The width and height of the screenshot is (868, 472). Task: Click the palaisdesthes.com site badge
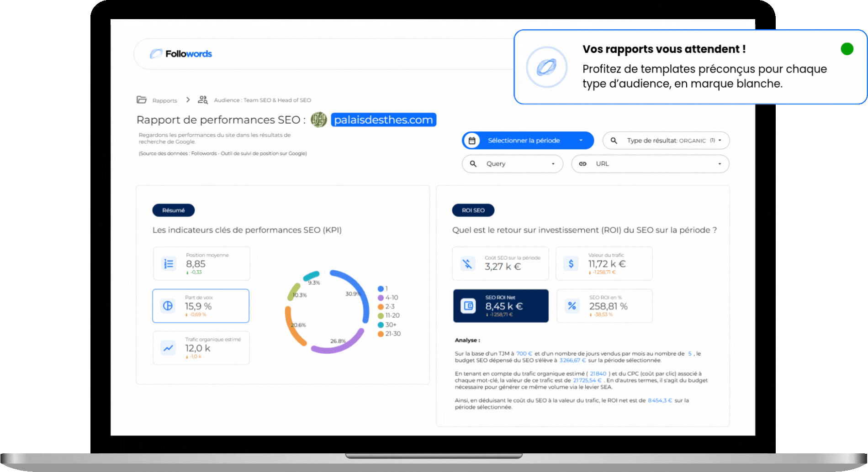click(383, 120)
